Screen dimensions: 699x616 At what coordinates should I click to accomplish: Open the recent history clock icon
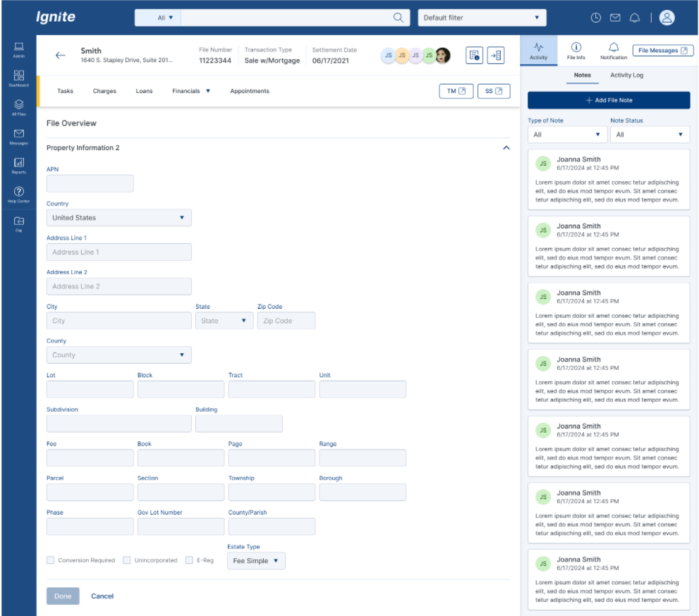pyautogui.click(x=595, y=18)
